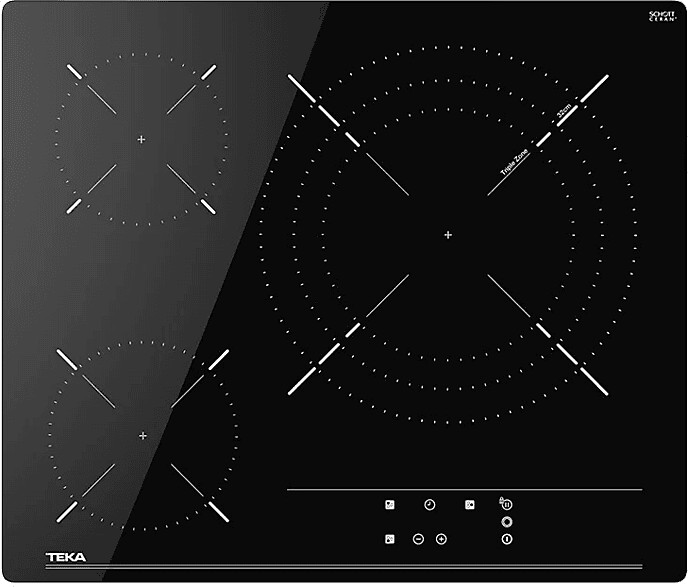Tap the minus button to decrease power
Viewport: 688px width, 587px height.
(418, 539)
